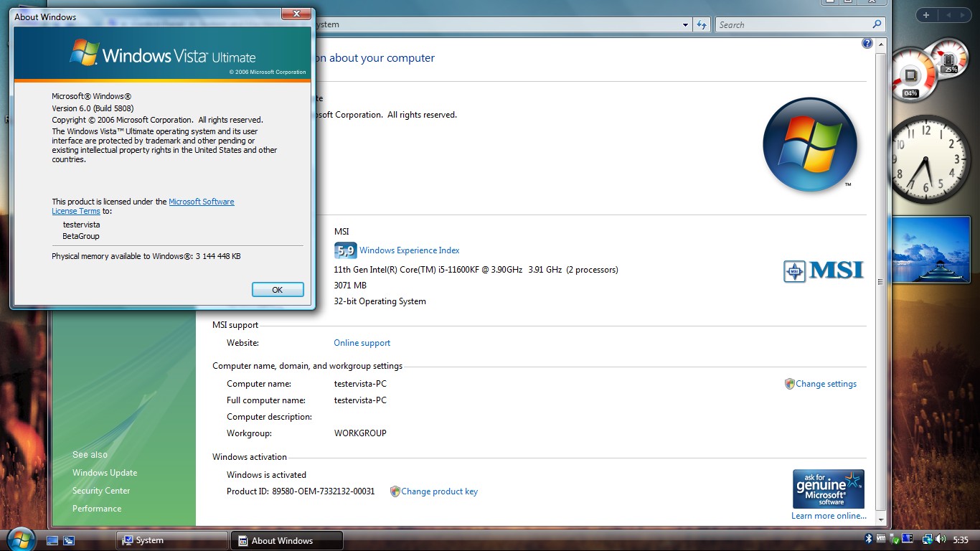The width and height of the screenshot is (980, 551).
Task: Click the address bar refresh arrows button
Action: point(702,24)
